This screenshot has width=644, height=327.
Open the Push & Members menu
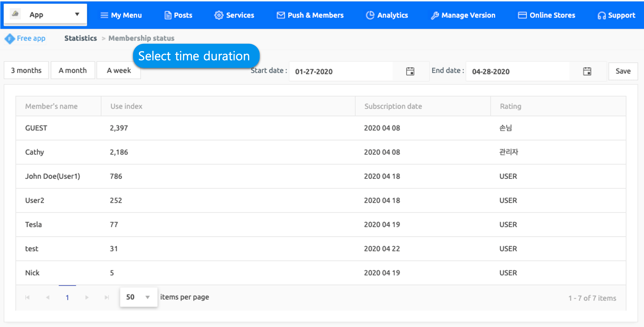[310, 15]
